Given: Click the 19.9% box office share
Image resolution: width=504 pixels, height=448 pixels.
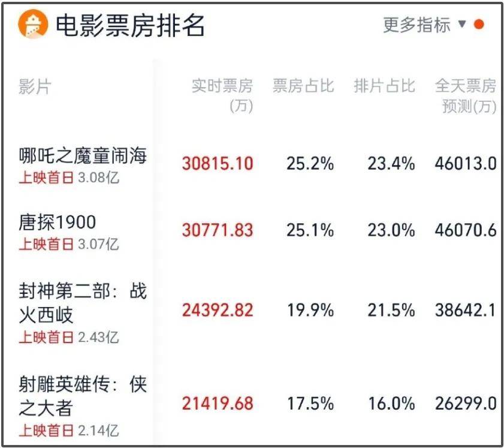Looking at the screenshot, I should [x=310, y=310].
